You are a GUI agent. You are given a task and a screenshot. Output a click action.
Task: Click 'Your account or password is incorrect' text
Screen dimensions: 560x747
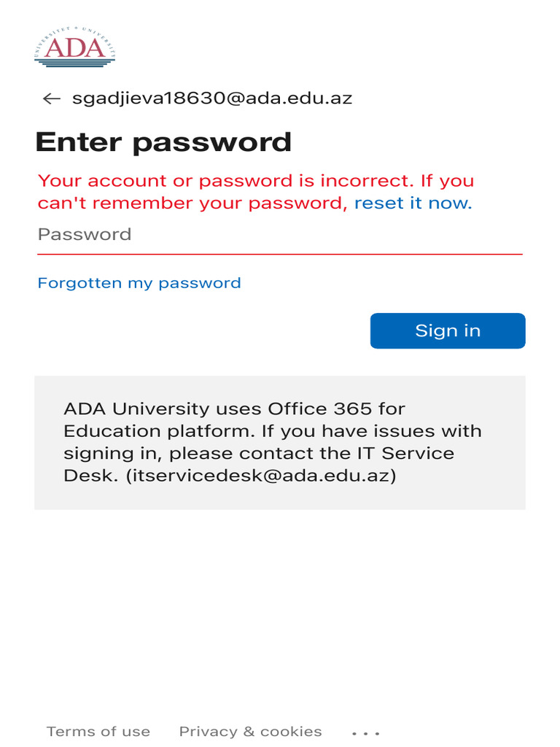pos(226,181)
